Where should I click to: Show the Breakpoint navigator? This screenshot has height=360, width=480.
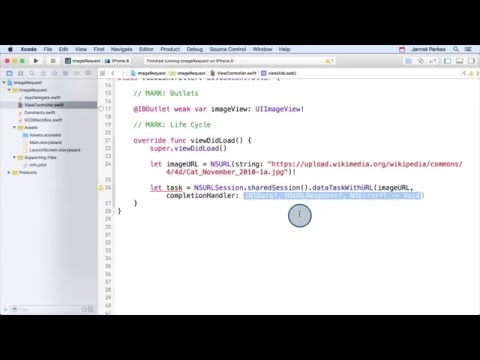77,73
